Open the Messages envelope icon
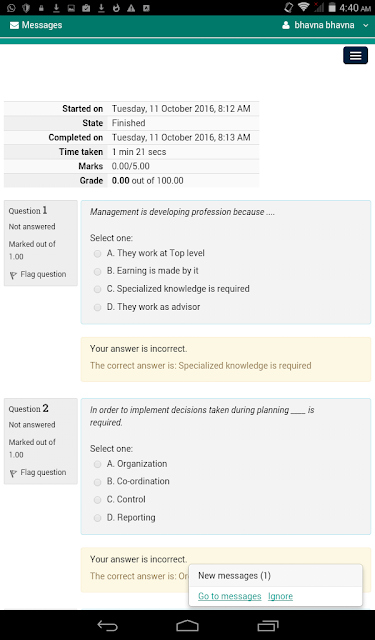 [x=14, y=25]
